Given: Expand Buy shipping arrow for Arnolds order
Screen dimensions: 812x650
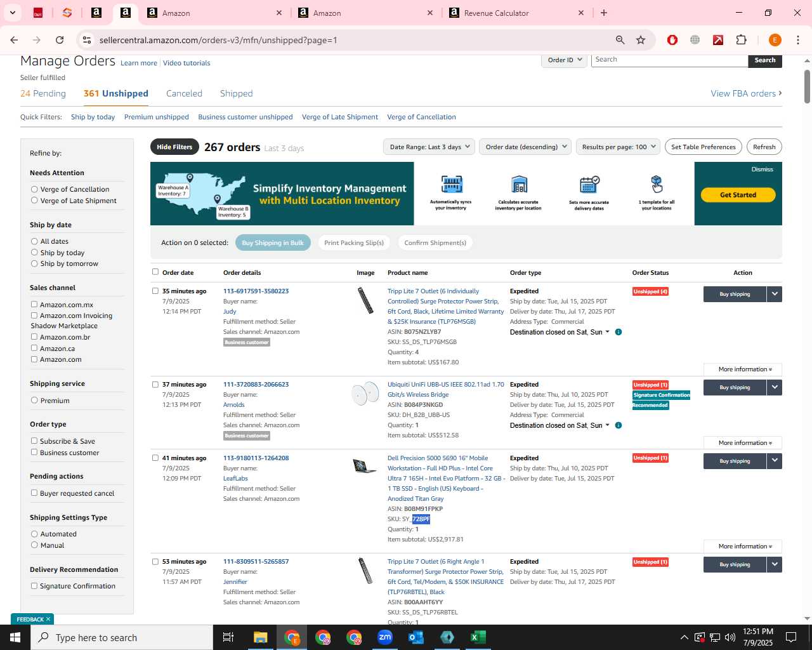Looking at the screenshot, I should 775,387.
